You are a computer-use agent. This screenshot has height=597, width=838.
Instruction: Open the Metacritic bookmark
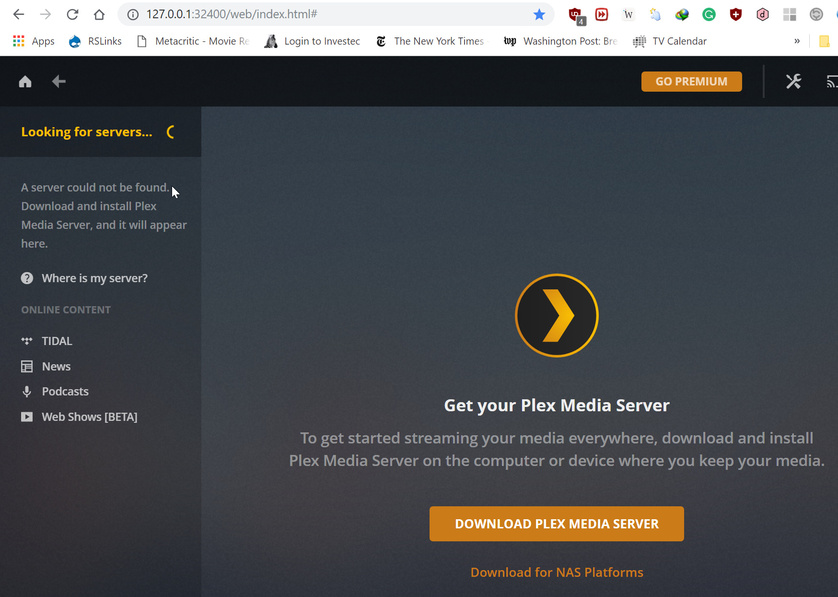click(193, 41)
